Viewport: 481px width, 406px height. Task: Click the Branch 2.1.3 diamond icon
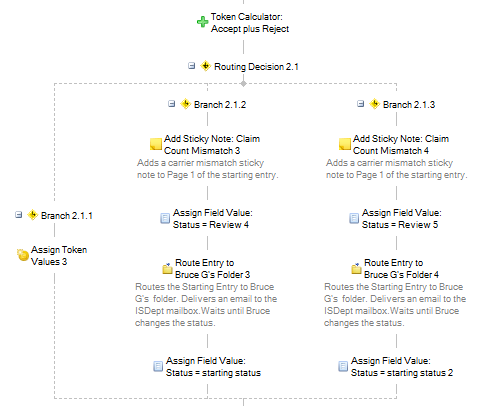click(x=374, y=104)
